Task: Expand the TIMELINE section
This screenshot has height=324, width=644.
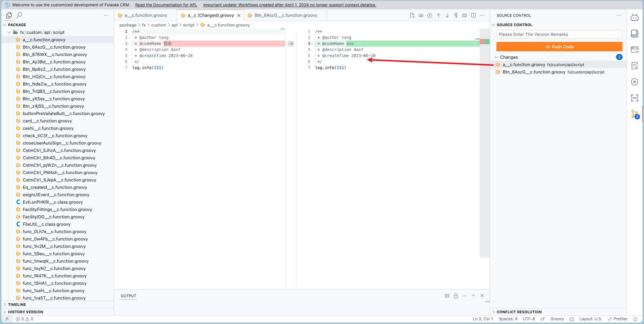Action: click(17, 305)
